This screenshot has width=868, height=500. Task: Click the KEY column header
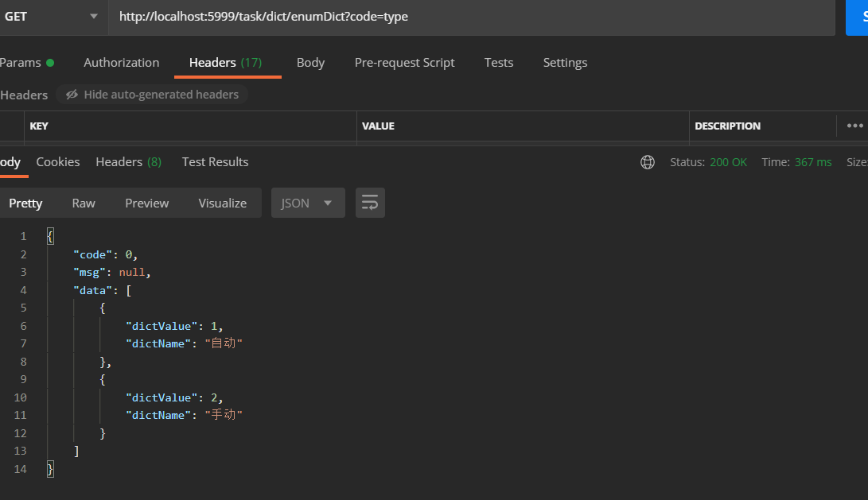pos(39,126)
